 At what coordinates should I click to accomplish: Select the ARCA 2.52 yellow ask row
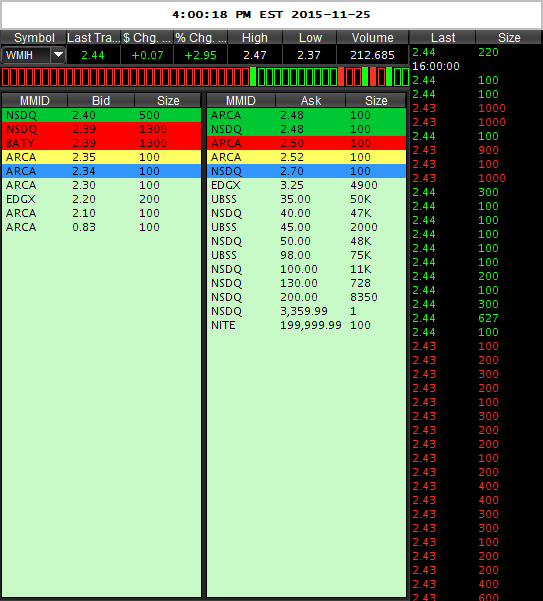click(x=307, y=157)
